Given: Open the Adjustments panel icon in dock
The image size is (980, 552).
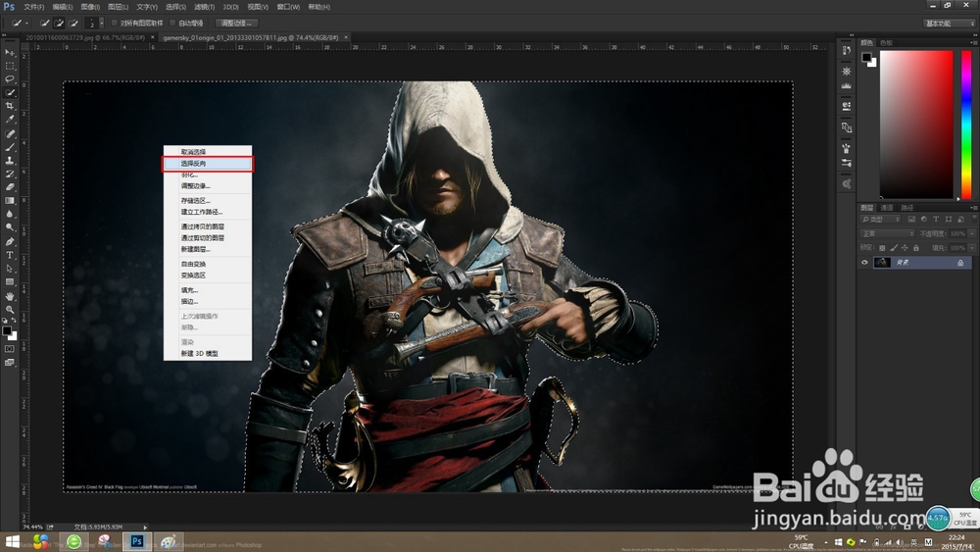Looking at the screenshot, I should (x=847, y=72).
